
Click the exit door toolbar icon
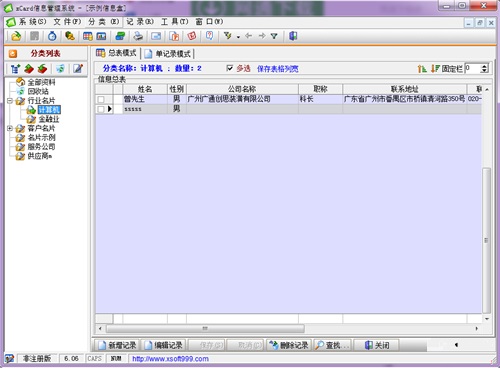coord(293,36)
